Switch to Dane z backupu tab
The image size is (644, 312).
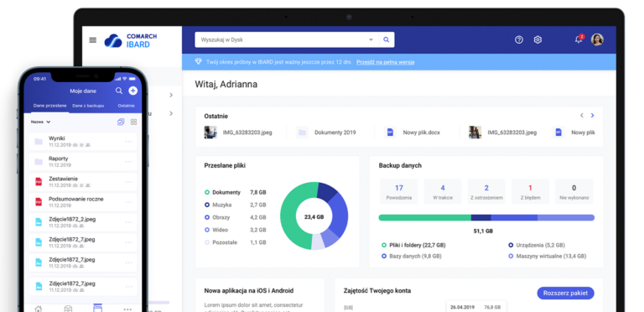coord(88,106)
